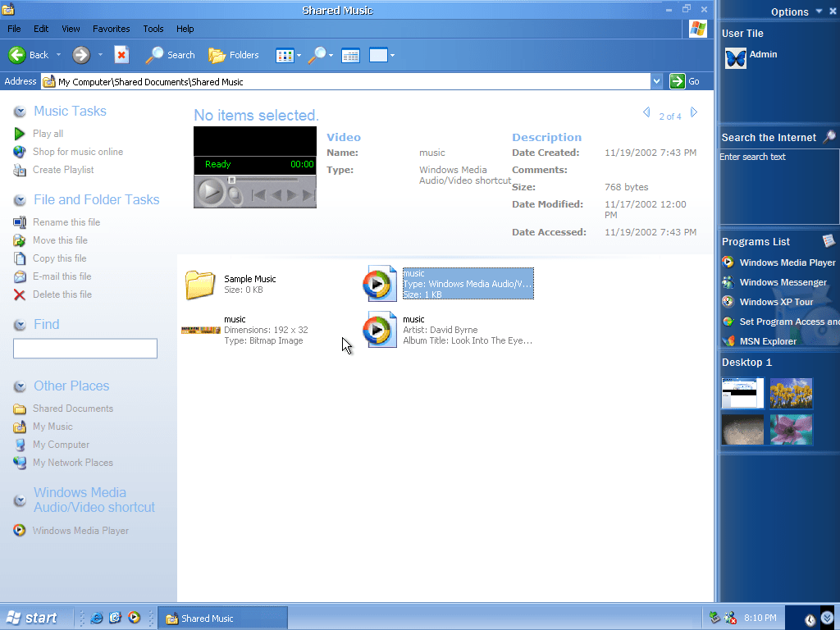Click the Stop (red X) toolbar icon
Screen dimensions: 840x630
click(121, 55)
